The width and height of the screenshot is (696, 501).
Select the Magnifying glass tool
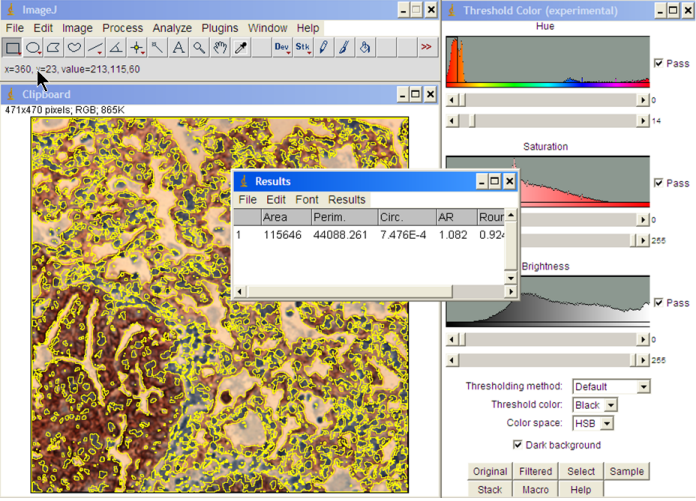coord(199,47)
